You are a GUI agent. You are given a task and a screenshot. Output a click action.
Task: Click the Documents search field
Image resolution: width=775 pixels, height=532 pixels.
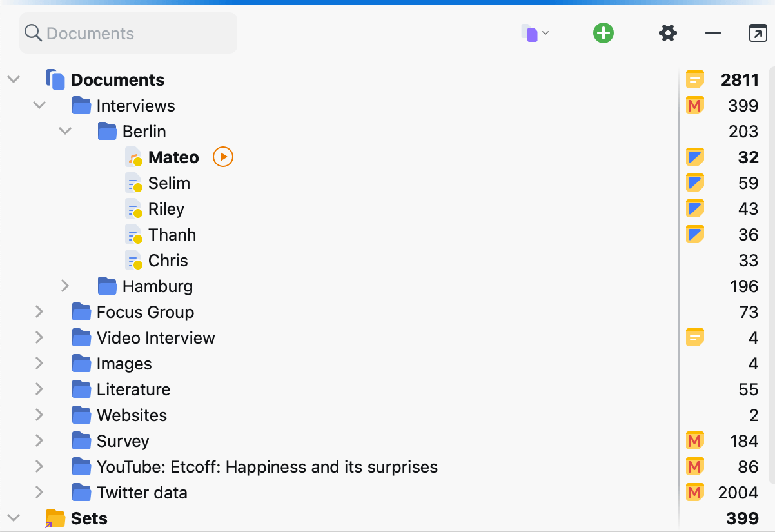pyautogui.click(x=129, y=34)
